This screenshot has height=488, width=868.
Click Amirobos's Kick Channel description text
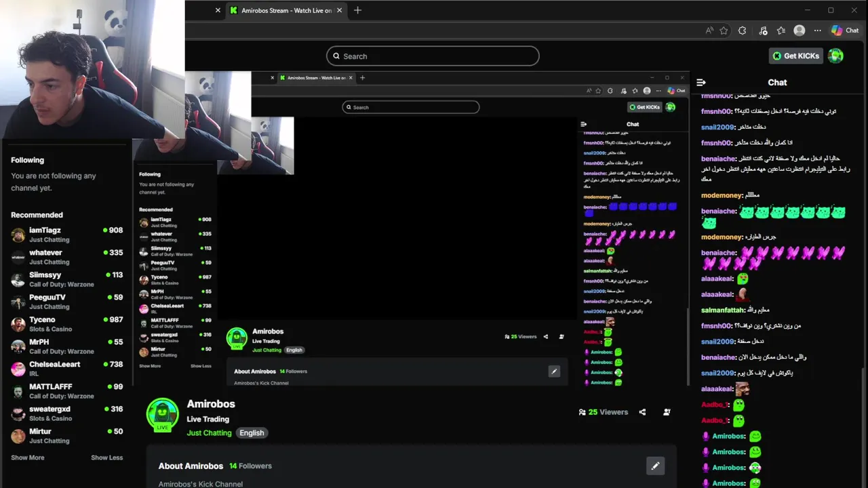[201, 484]
